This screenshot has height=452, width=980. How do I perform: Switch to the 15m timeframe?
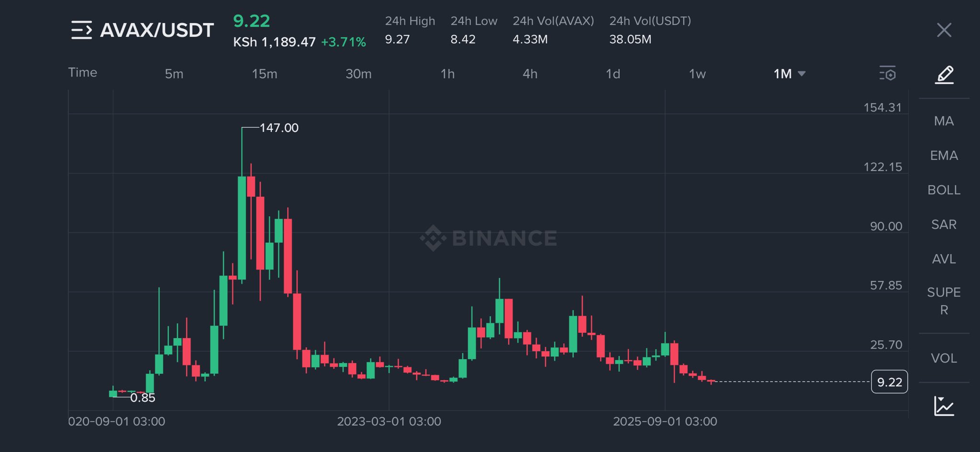pos(264,74)
